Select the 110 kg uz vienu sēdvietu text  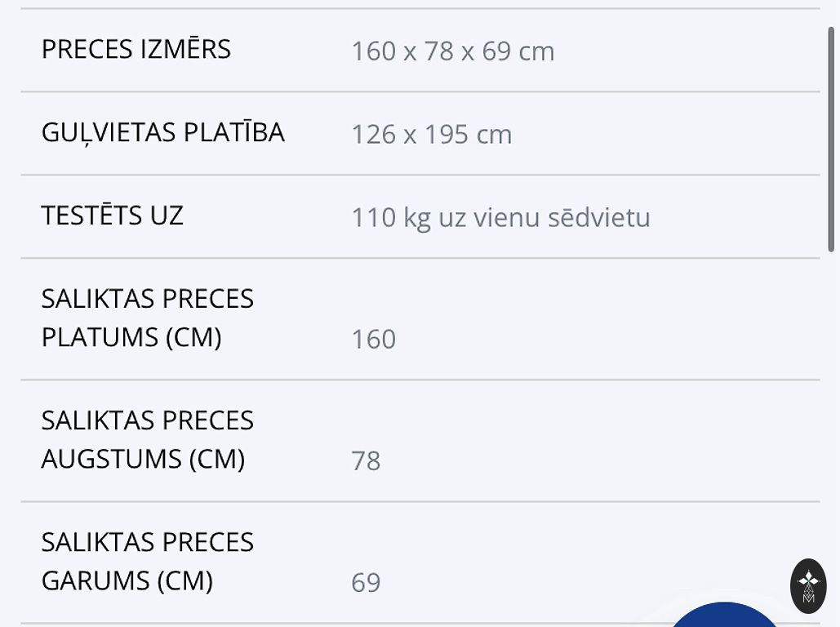[500, 218]
